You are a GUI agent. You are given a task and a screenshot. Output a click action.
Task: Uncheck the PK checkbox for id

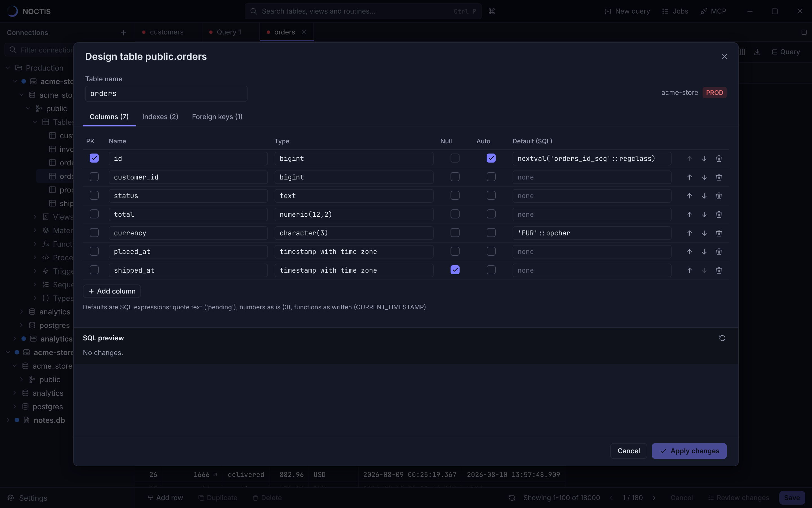94,158
